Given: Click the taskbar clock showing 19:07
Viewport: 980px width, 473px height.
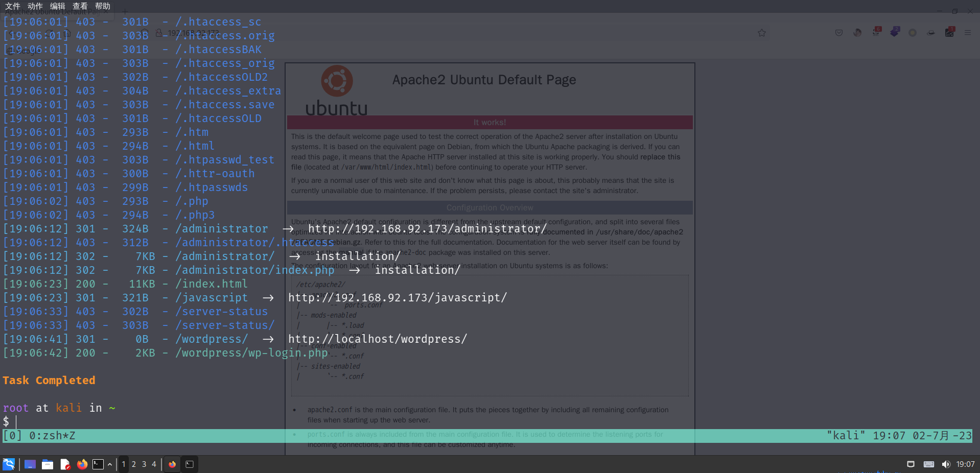Looking at the screenshot, I should [x=965, y=464].
